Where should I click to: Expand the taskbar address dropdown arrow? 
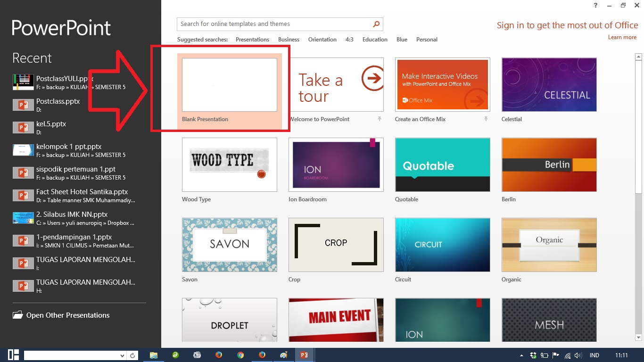click(x=123, y=355)
